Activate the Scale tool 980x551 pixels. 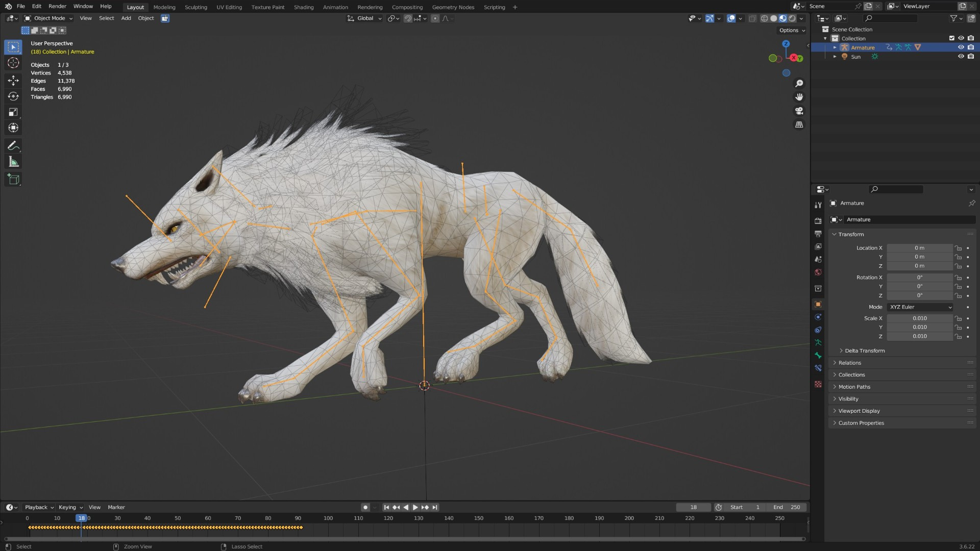(13, 112)
